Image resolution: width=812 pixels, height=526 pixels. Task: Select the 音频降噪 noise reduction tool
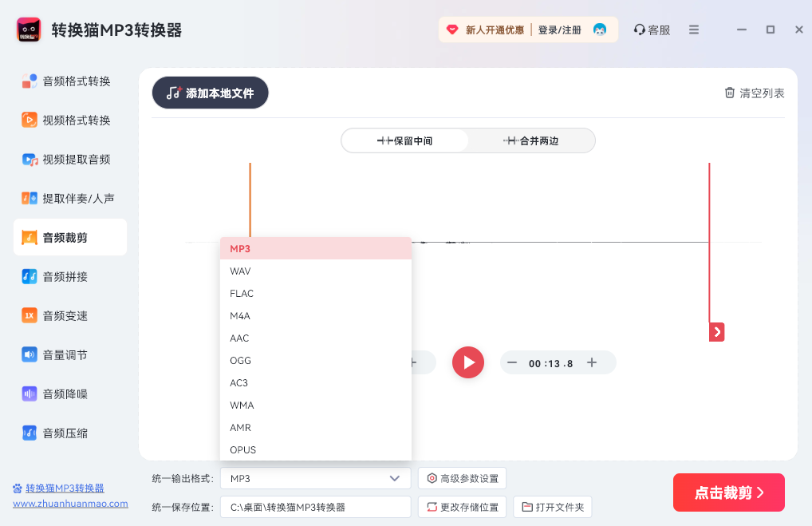pyautogui.click(x=70, y=394)
